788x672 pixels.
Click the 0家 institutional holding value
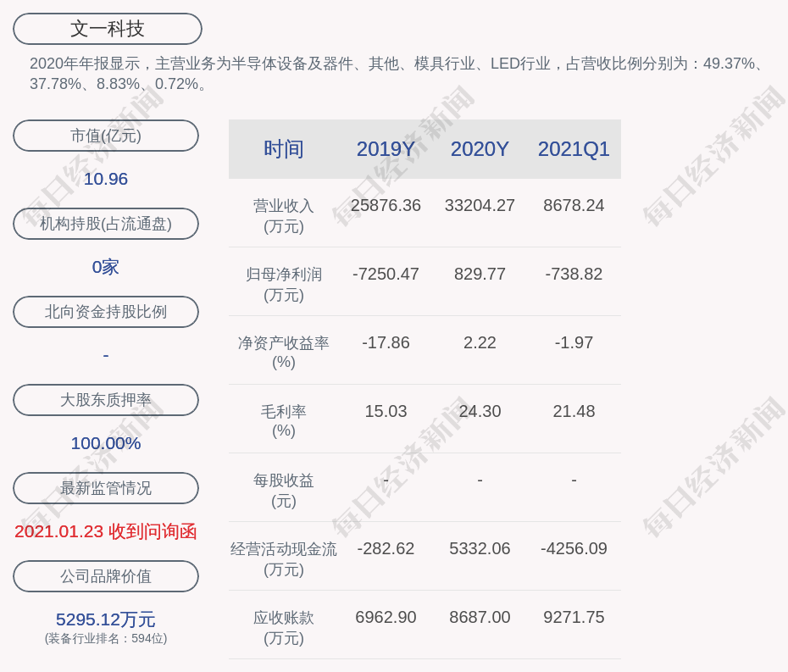tap(106, 267)
